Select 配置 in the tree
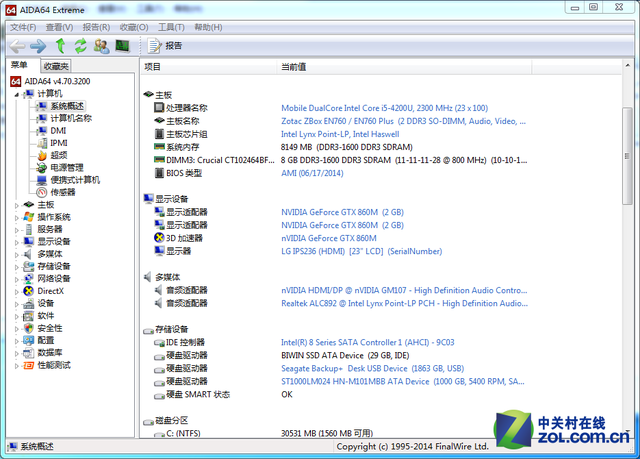640x459 pixels. click(46, 340)
